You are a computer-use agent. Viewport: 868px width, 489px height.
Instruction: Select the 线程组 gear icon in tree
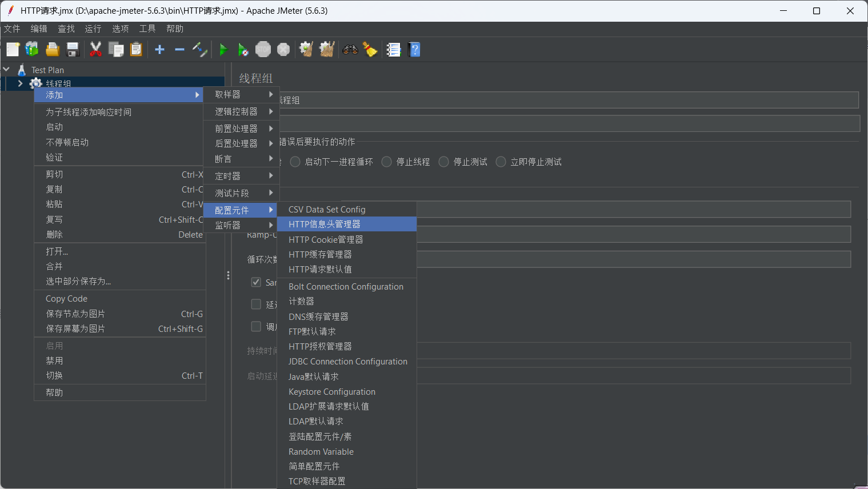35,83
